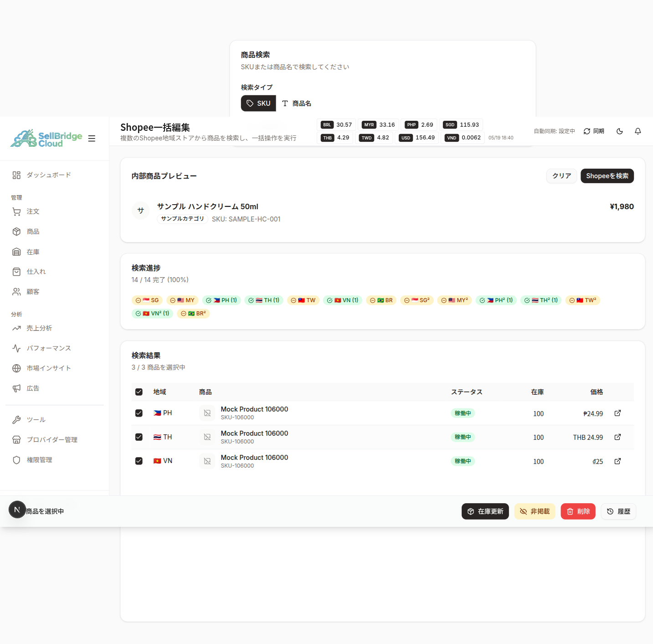Click the Shopeeを検索 button
653x644 pixels.
click(x=607, y=176)
